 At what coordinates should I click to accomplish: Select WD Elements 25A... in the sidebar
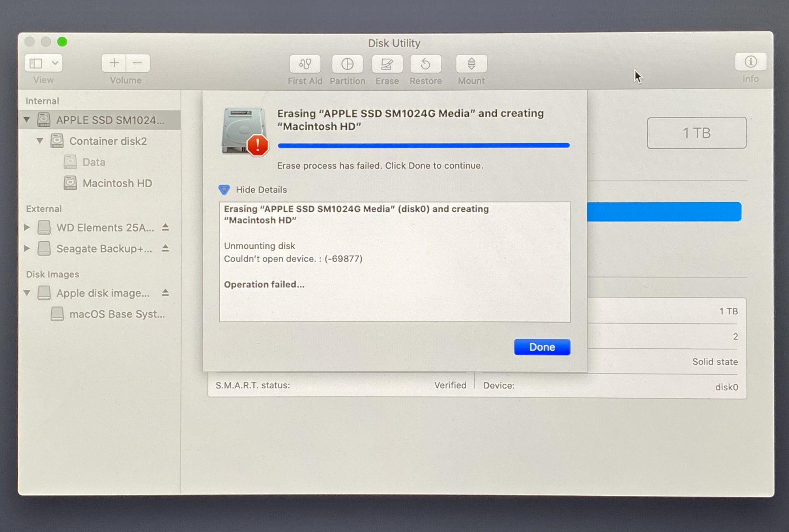[x=105, y=228]
